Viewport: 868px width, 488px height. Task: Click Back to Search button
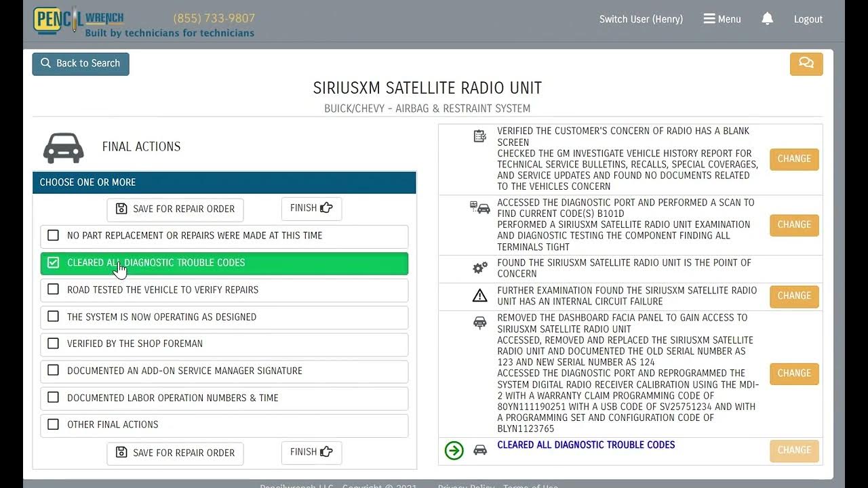click(x=81, y=64)
